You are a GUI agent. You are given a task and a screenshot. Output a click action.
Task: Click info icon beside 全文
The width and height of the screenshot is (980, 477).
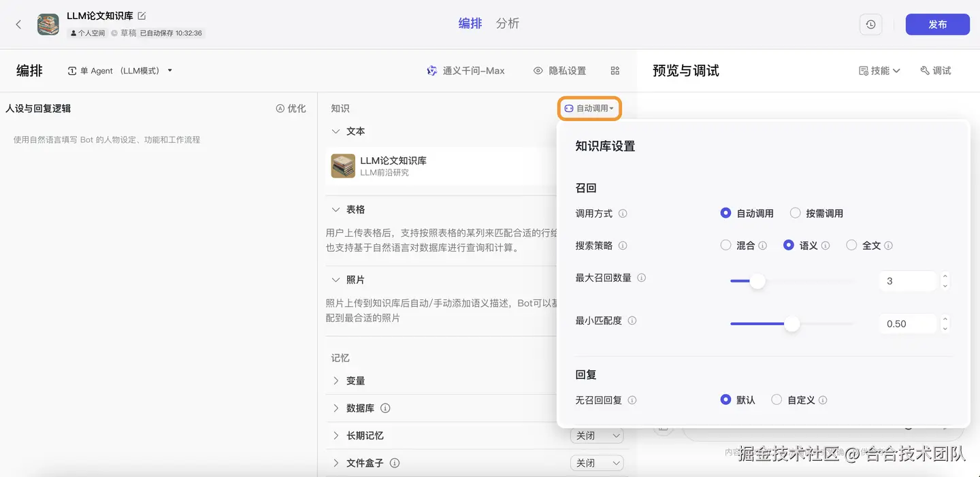[888, 246]
